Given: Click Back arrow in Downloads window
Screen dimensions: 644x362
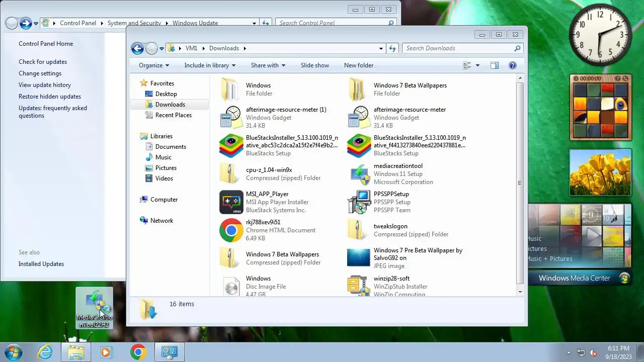Looking at the screenshot, I should point(137,48).
